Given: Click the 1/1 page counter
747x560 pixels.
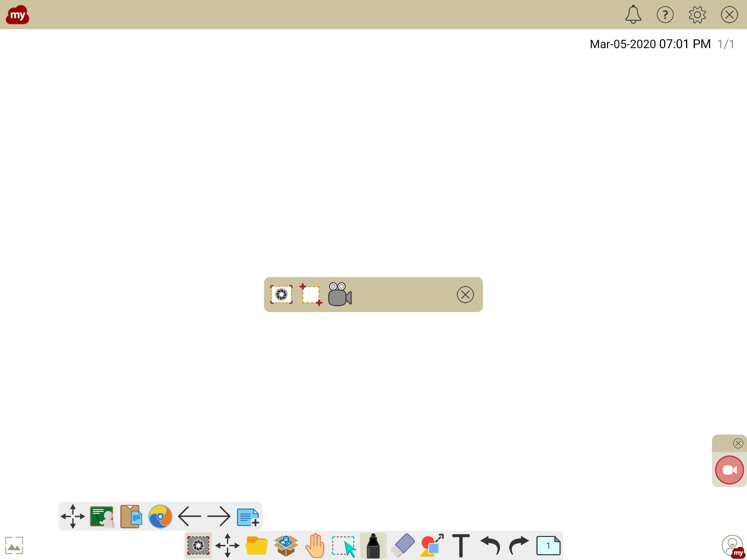Looking at the screenshot, I should click(726, 44).
